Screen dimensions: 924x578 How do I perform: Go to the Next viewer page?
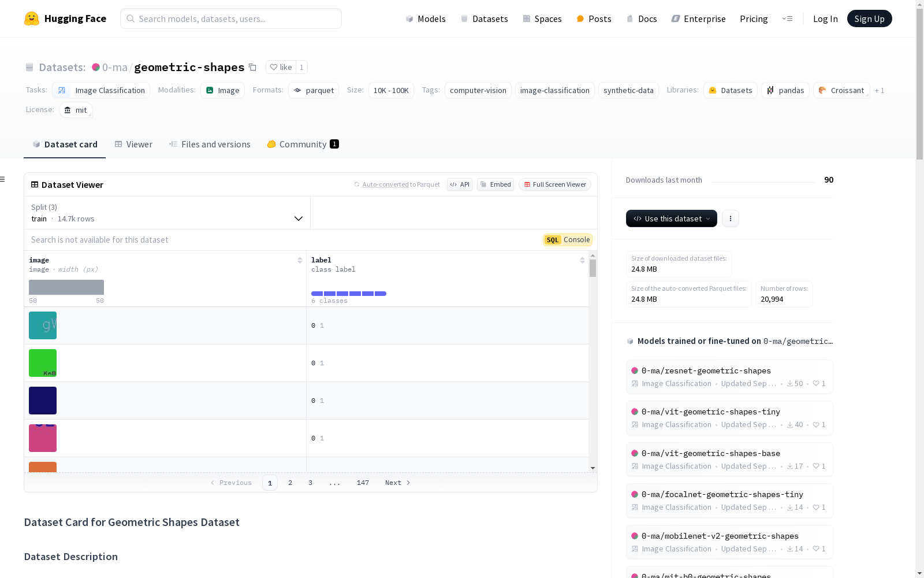point(397,483)
